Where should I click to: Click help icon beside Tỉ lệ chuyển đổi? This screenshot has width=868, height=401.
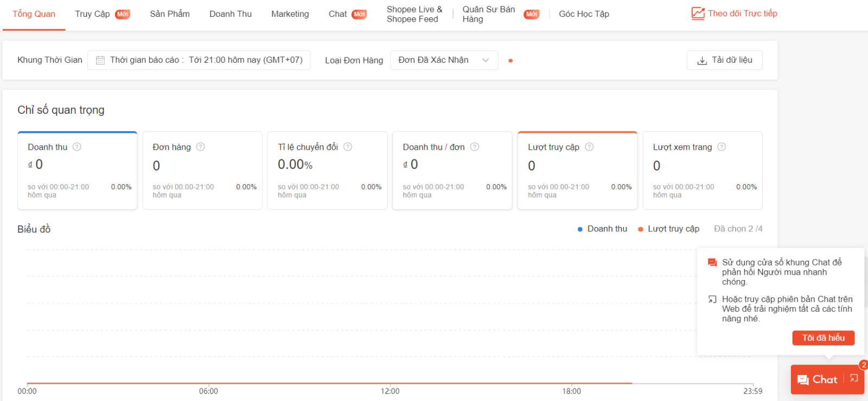tap(348, 147)
